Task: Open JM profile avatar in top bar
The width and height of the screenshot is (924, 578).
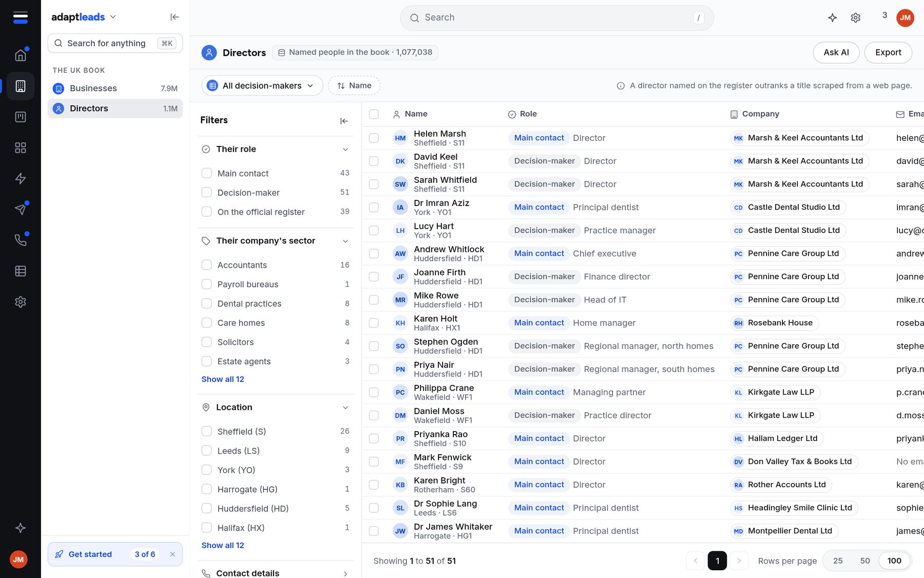Action: click(x=905, y=17)
